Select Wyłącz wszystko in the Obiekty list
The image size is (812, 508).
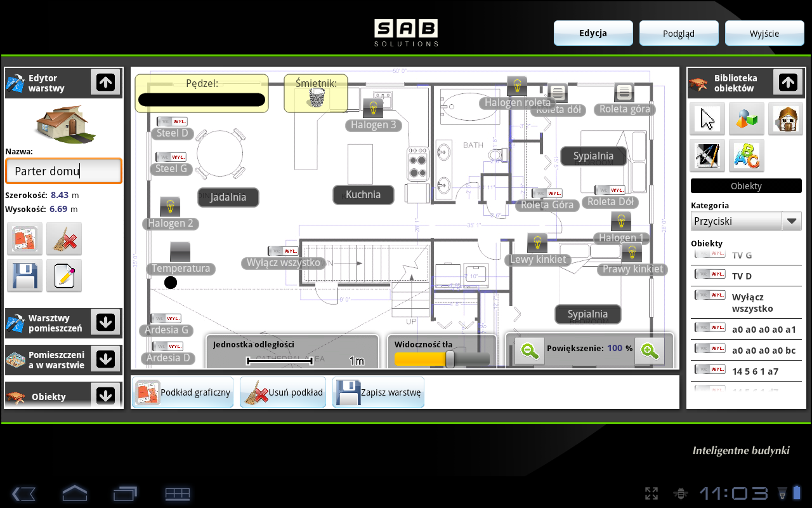click(746, 302)
